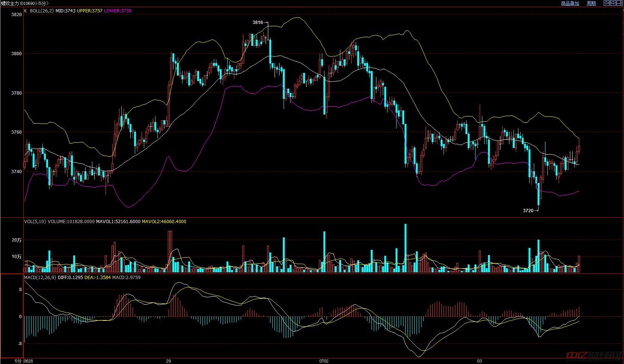Click the 5分 period label at bottom-left
Image resolution: width=624 pixels, height=364 pixels.
pyautogui.click(x=18, y=361)
